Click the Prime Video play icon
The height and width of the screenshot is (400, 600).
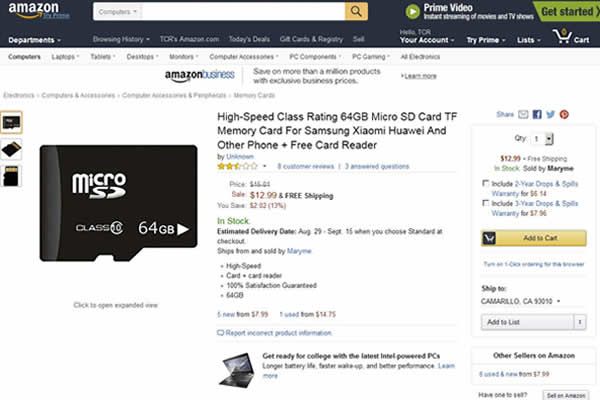(413, 12)
